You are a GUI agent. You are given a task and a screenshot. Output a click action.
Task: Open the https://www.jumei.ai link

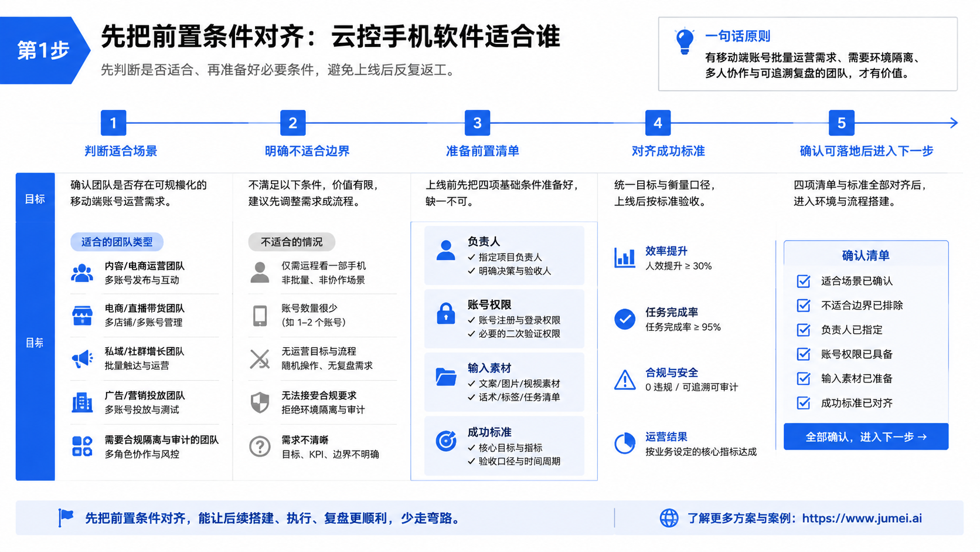pos(862,519)
